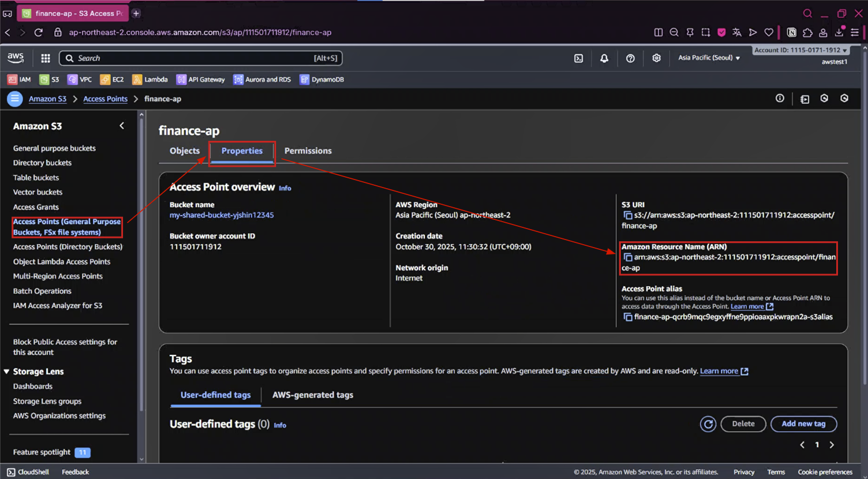Viewport: 868px width, 479px height.
Task: Refresh the user-defined tags list
Action: click(x=708, y=424)
